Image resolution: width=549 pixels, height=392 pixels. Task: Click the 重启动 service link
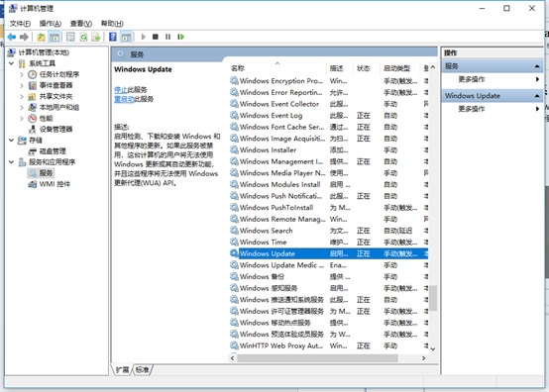click(x=124, y=99)
